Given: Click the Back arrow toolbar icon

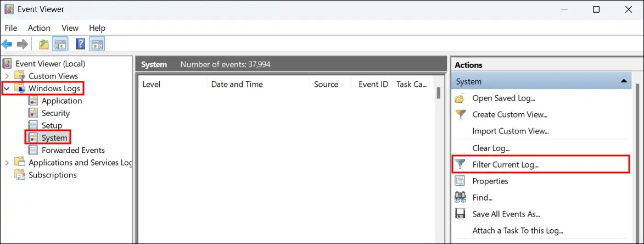Looking at the screenshot, I should (7, 45).
